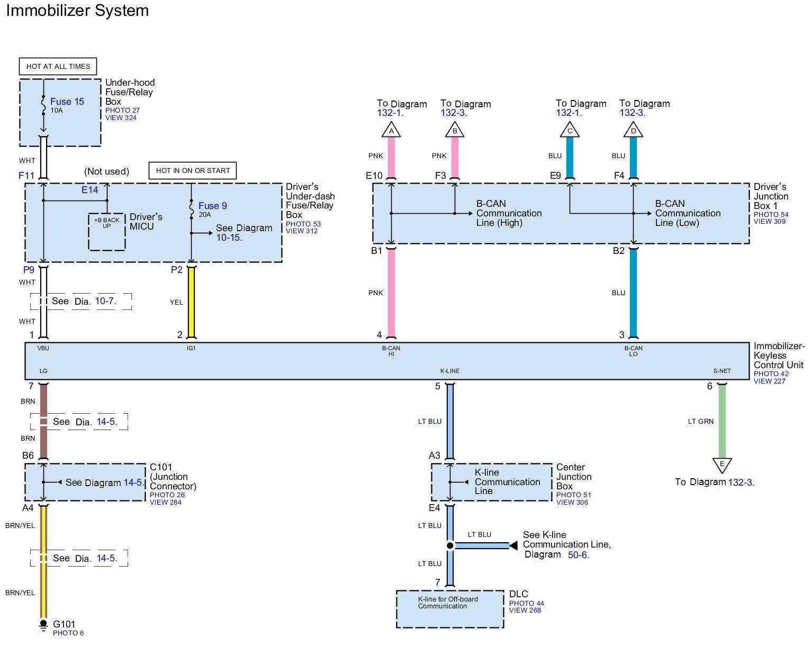This screenshot has height=647, width=812.
Task: Click the K-line splice dot below E4
Action: click(450, 545)
